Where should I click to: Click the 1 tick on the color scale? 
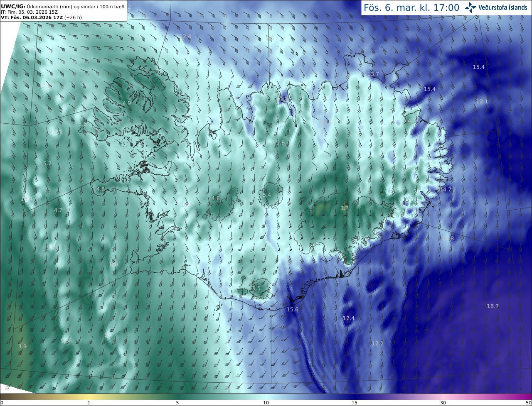pyautogui.click(x=89, y=403)
